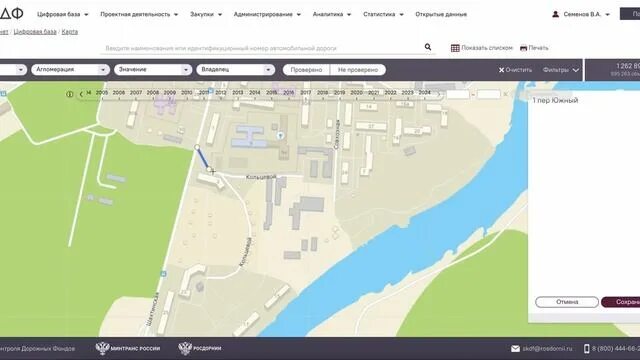640x360 pixels.
Task: Open the Карта breadcrumb link
Action: [x=69, y=32]
